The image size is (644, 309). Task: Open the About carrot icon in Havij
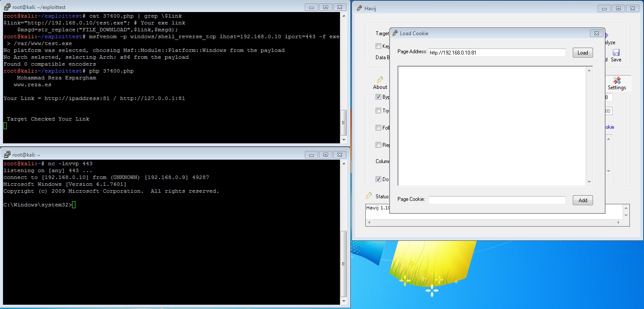tap(379, 80)
